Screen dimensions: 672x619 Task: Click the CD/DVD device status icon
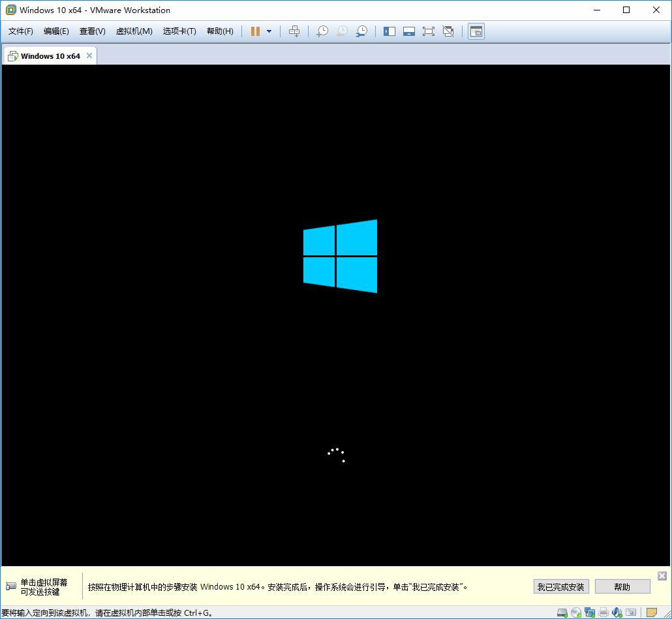click(576, 612)
